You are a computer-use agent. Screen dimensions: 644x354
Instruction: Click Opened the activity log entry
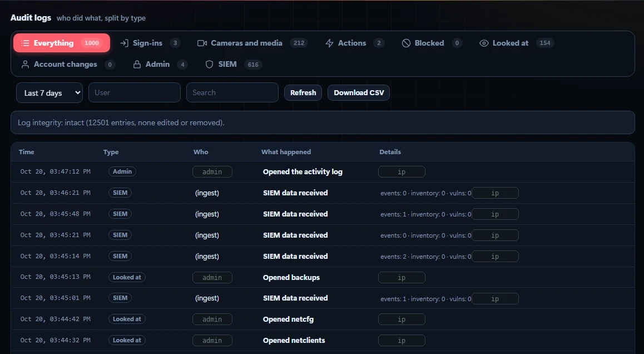coord(303,172)
